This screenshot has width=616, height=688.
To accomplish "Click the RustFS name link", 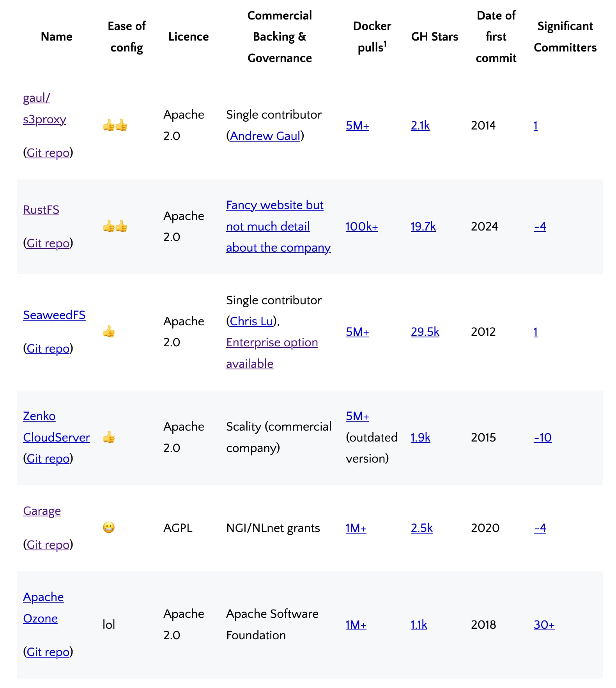I will (41, 209).
